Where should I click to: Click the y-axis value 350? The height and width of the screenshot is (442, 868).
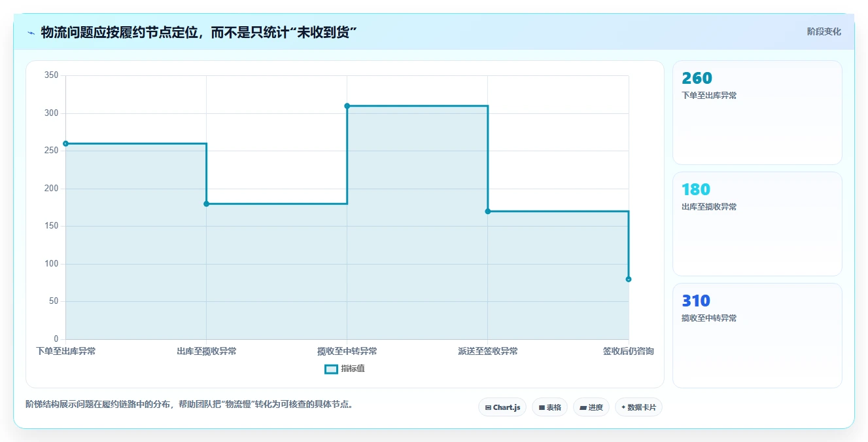point(52,75)
